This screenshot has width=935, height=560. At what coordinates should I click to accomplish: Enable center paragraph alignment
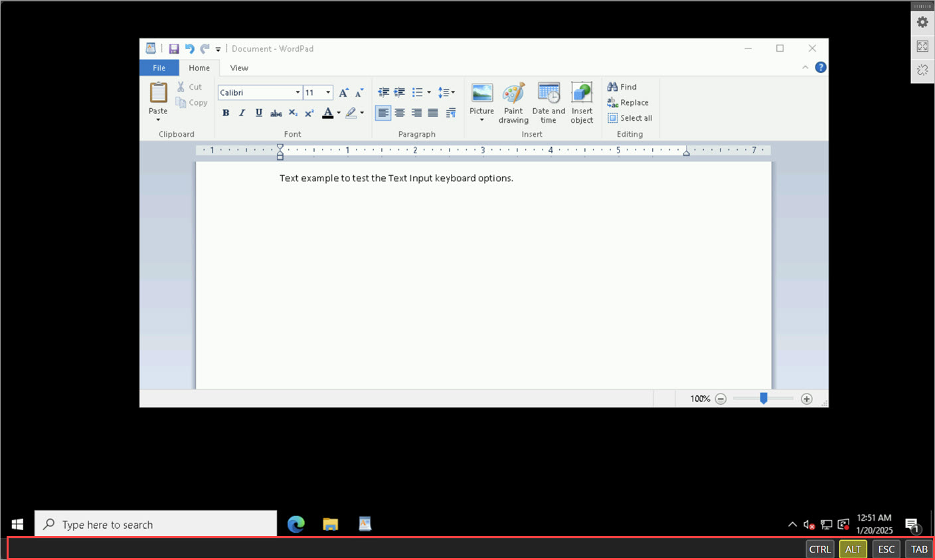(x=400, y=113)
